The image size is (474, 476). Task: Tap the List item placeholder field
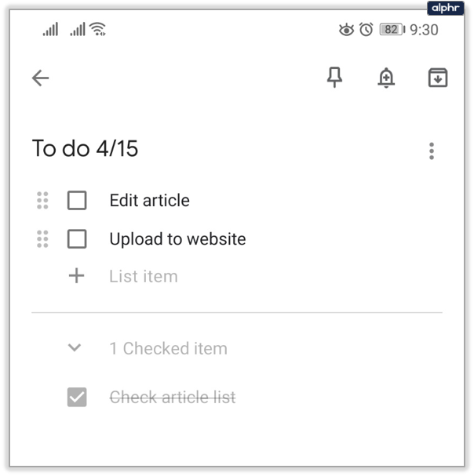tap(144, 276)
